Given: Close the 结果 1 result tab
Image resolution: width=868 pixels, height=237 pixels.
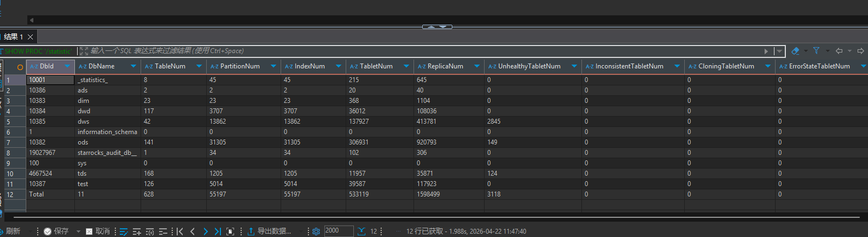Looking at the screenshot, I should [31, 37].
